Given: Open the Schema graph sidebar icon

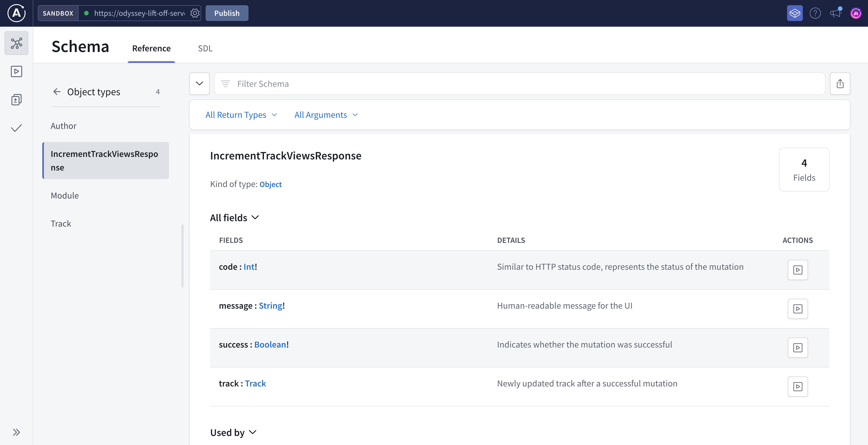Looking at the screenshot, I should pos(16,43).
